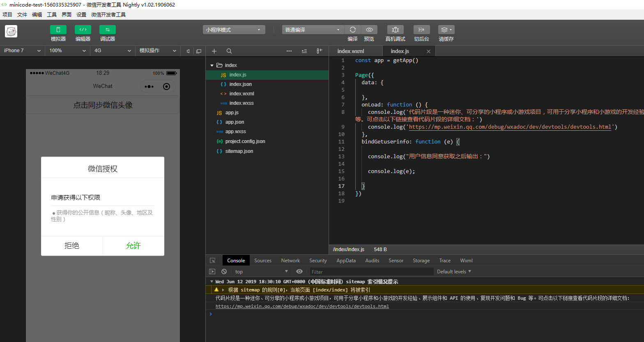The width and height of the screenshot is (644, 342).
Task: Click the mini program capsule close circle
Action: (x=166, y=87)
